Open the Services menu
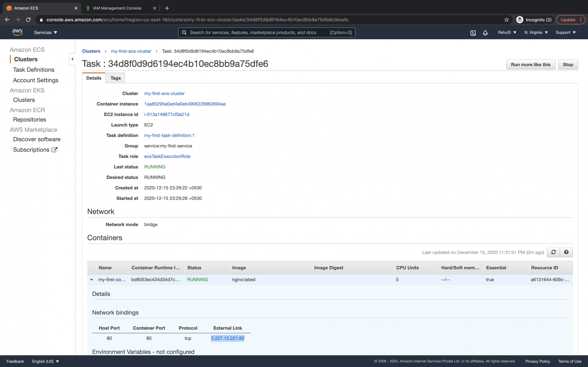The width and height of the screenshot is (588, 367). [45, 32]
